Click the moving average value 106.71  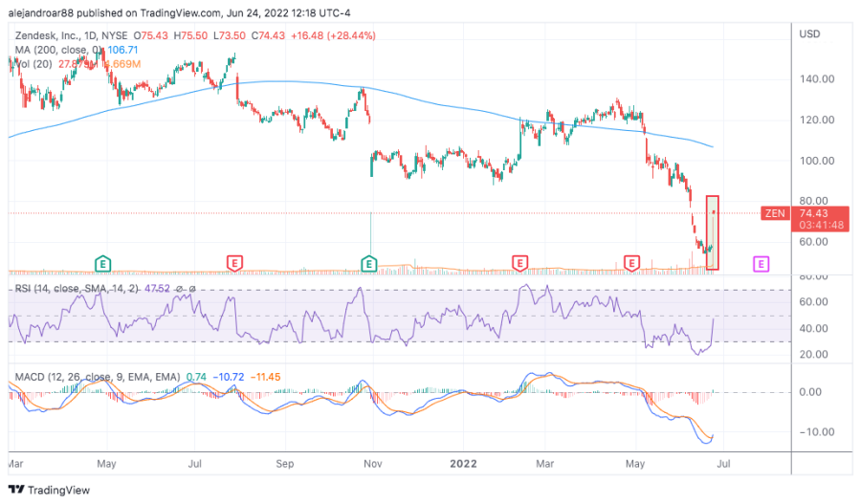[x=123, y=50]
